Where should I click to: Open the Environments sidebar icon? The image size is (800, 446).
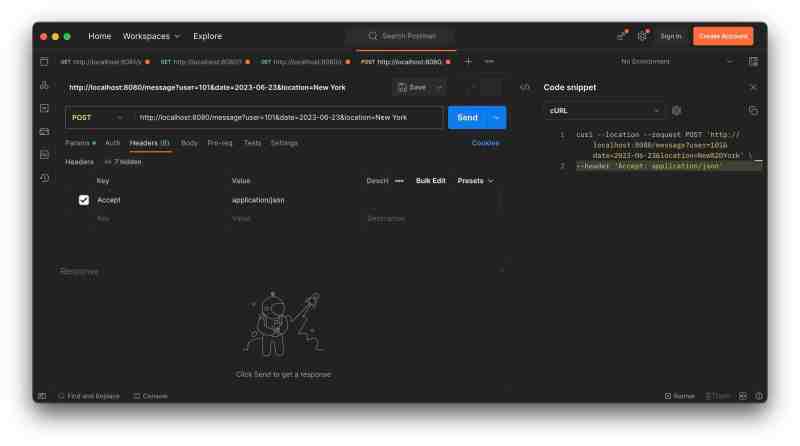(x=44, y=108)
